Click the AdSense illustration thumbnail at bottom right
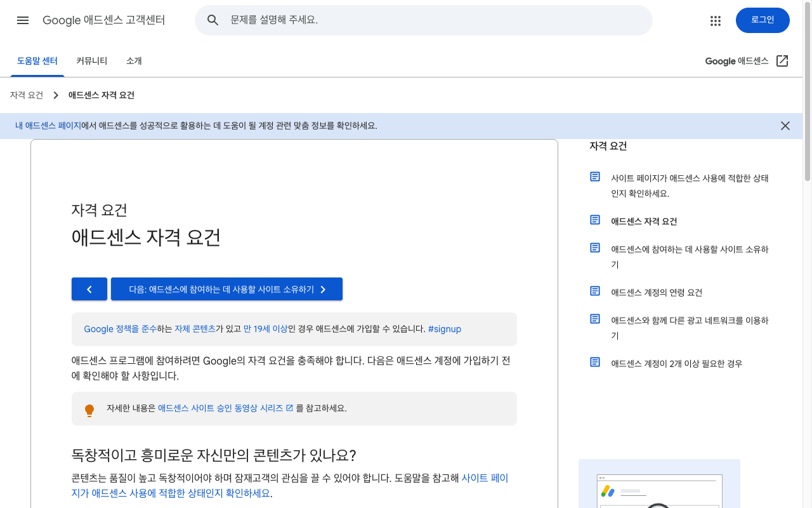Image resolution: width=812 pixels, height=508 pixels. point(659,483)
